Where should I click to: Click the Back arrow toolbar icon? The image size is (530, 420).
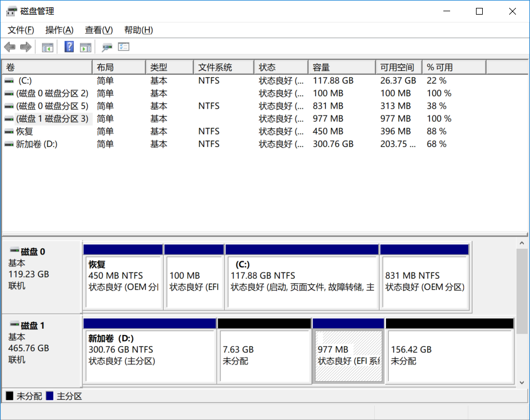click(10, 47)
